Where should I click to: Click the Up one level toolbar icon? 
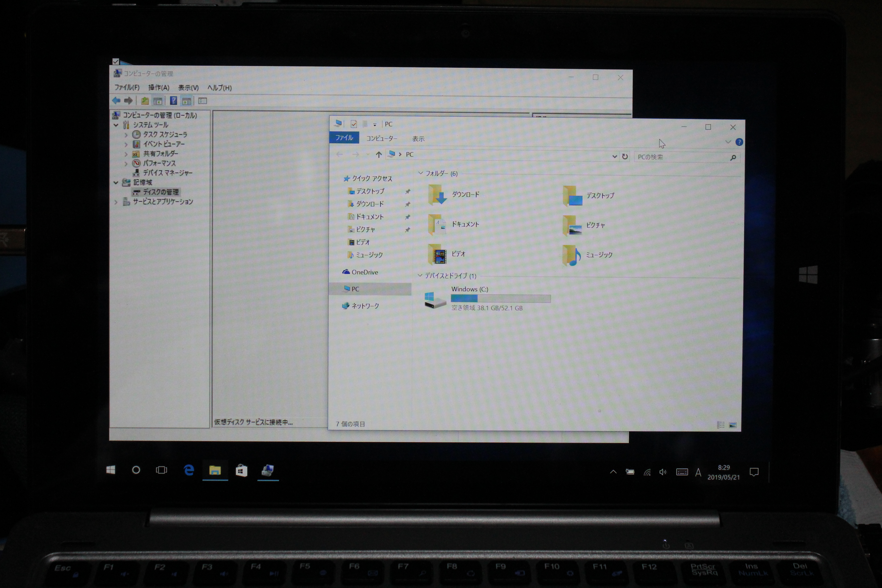pos(145,101)
